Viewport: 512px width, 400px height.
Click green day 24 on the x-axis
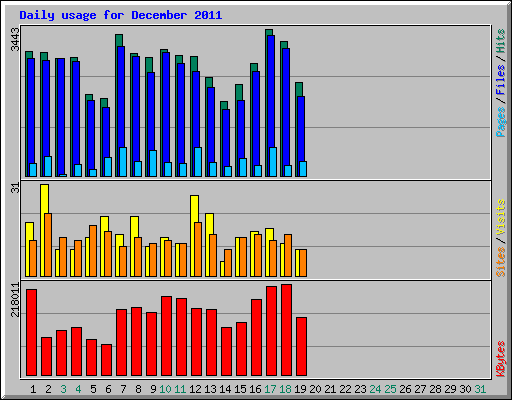pos(375,389)
